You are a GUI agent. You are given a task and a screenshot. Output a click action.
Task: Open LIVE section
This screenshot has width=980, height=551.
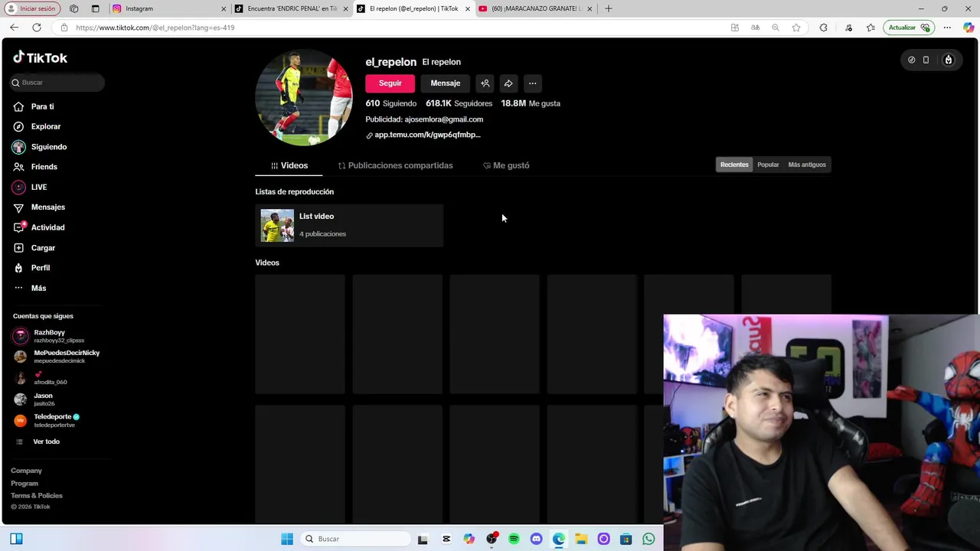30,187
